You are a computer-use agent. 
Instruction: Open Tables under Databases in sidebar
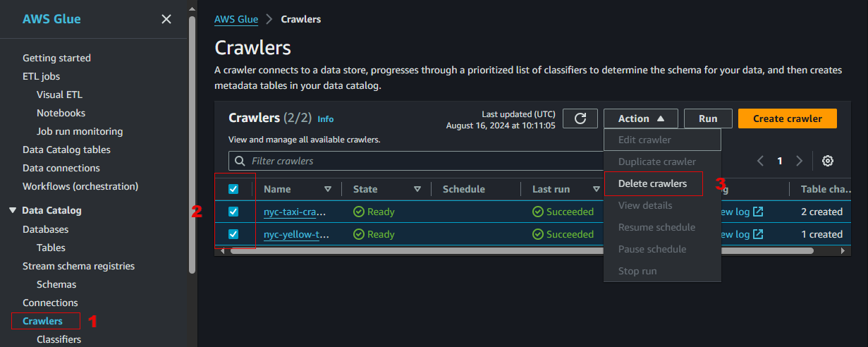[51, 248]
